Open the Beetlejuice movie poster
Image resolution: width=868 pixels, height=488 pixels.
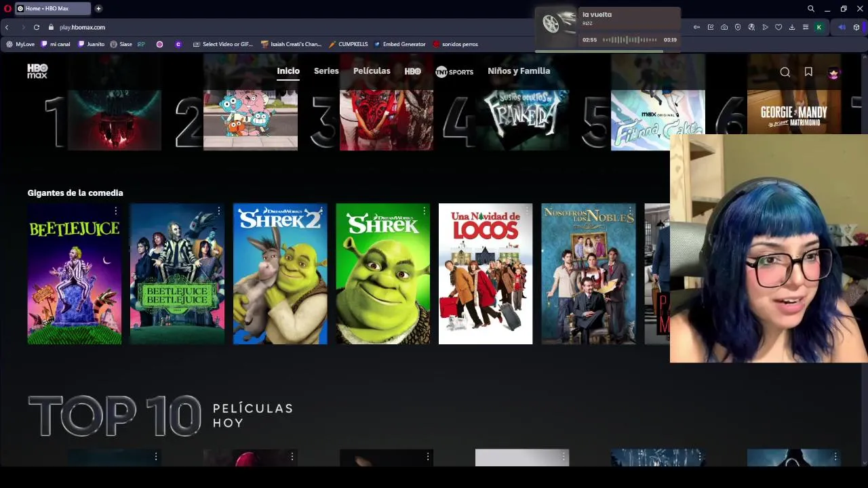point(75,274)
